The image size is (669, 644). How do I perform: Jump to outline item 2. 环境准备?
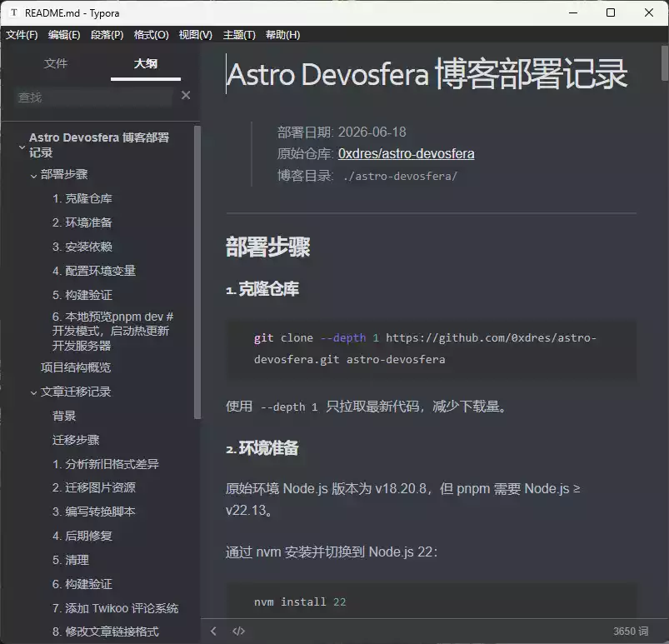(82, 222)
